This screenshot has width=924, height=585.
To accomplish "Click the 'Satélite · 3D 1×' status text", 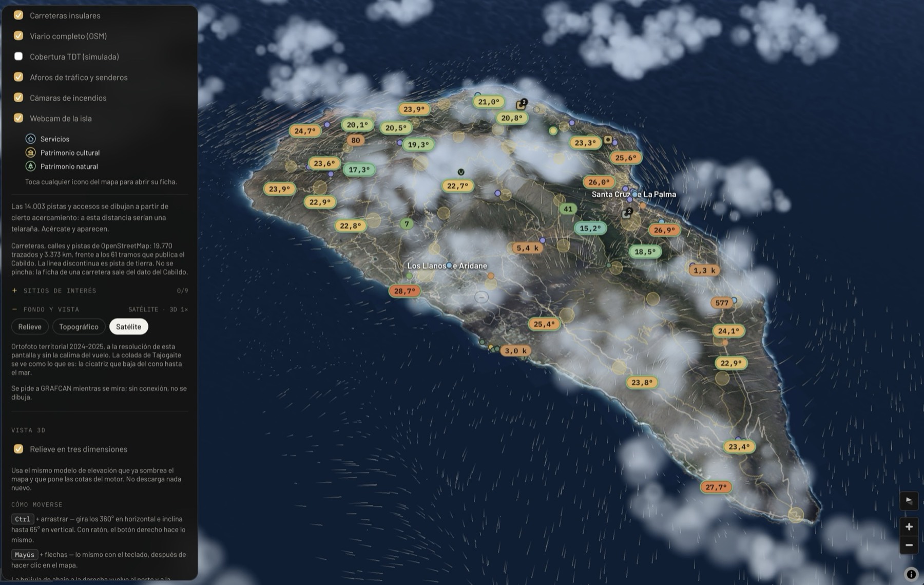I will pyautogui.click(x=158, y=309).
